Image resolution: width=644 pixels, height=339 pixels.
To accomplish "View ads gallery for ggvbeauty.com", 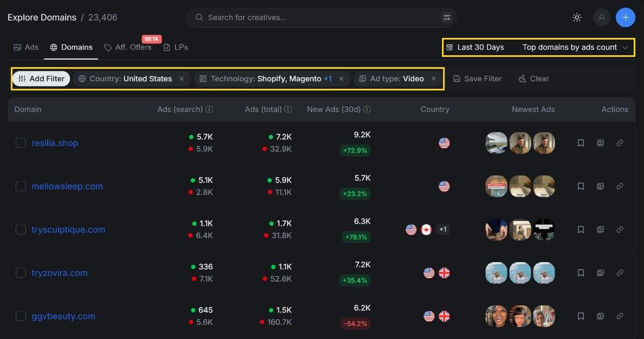I will pos(600,316).
